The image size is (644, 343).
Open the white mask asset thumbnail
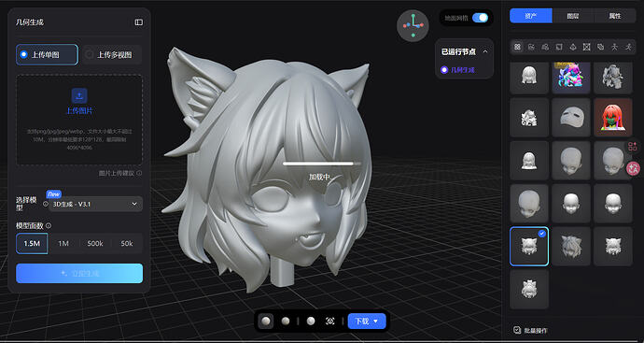(571, 117)
